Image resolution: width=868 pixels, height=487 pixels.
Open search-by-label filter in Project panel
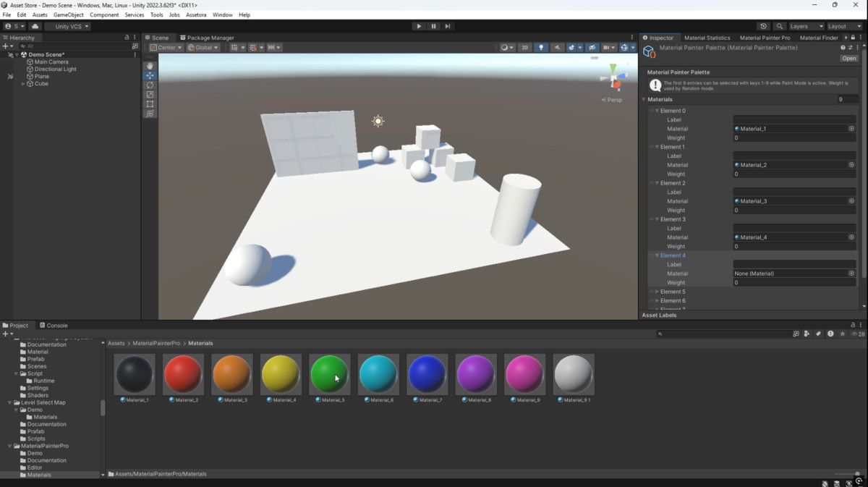coord(818,334)
